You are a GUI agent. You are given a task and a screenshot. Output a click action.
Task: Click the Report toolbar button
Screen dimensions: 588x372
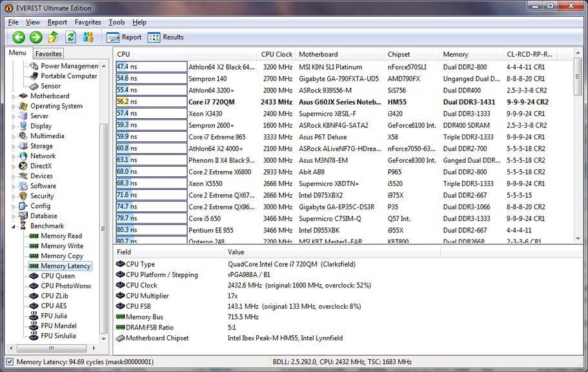(124, 37)
